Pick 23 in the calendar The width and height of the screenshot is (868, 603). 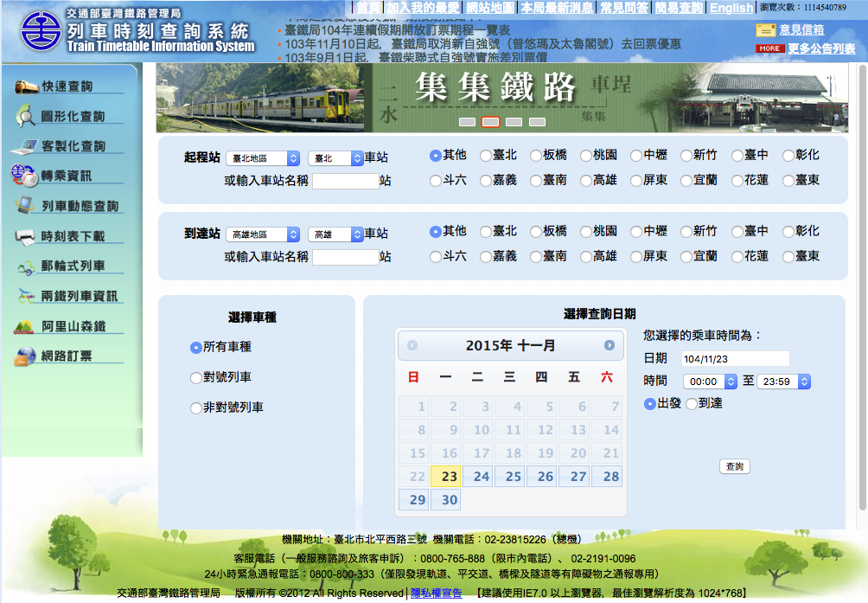[x=446, y=476]
